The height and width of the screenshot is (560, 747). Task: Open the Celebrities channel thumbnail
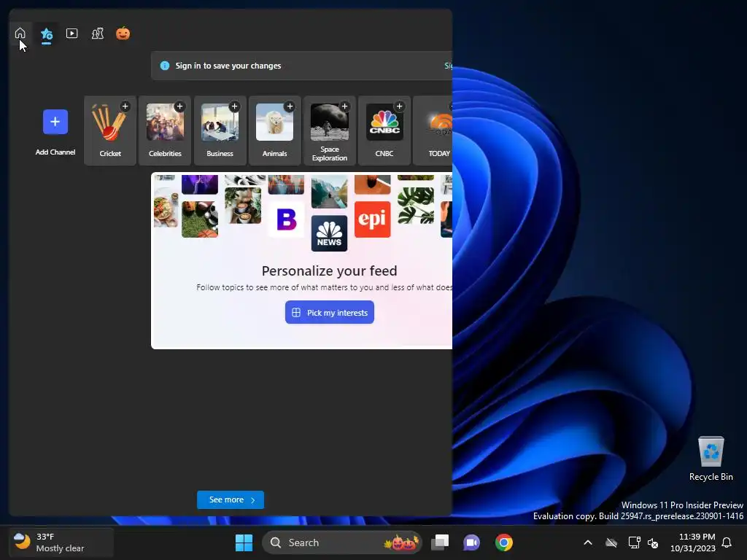[165, 122]
